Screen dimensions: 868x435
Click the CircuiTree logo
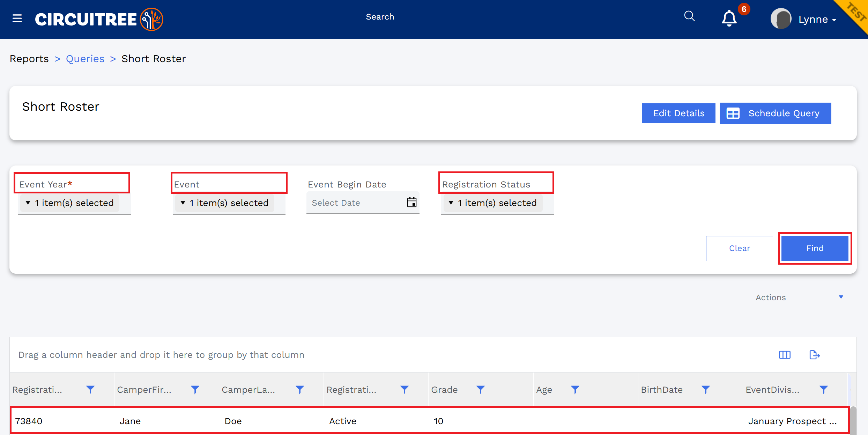tap(99, 19)
